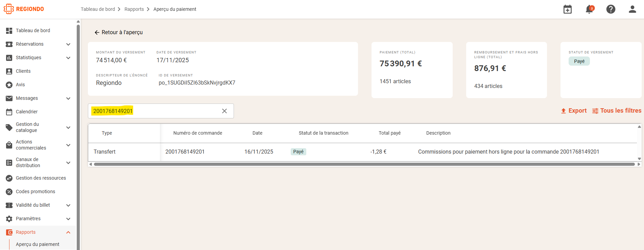Open the calendar add-booking icon
The height and width of the screenshot is (250, 644).
[568, 9]
